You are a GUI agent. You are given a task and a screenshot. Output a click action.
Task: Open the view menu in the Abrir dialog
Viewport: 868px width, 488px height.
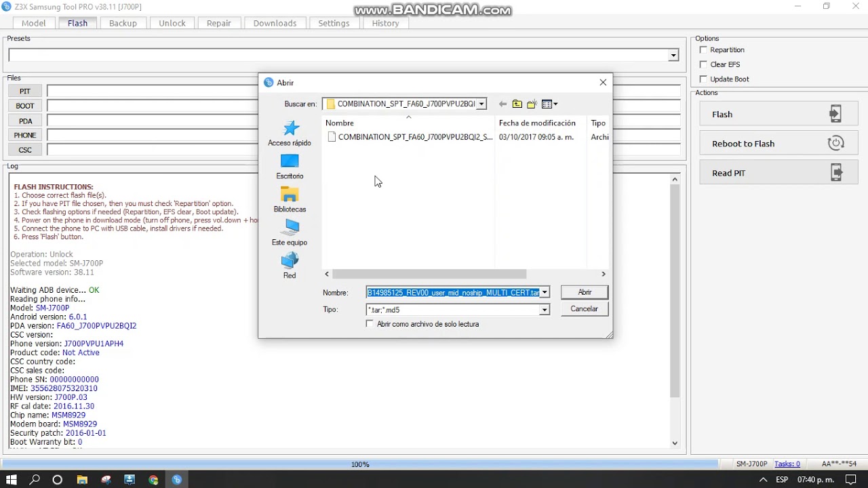coord(550,104)
